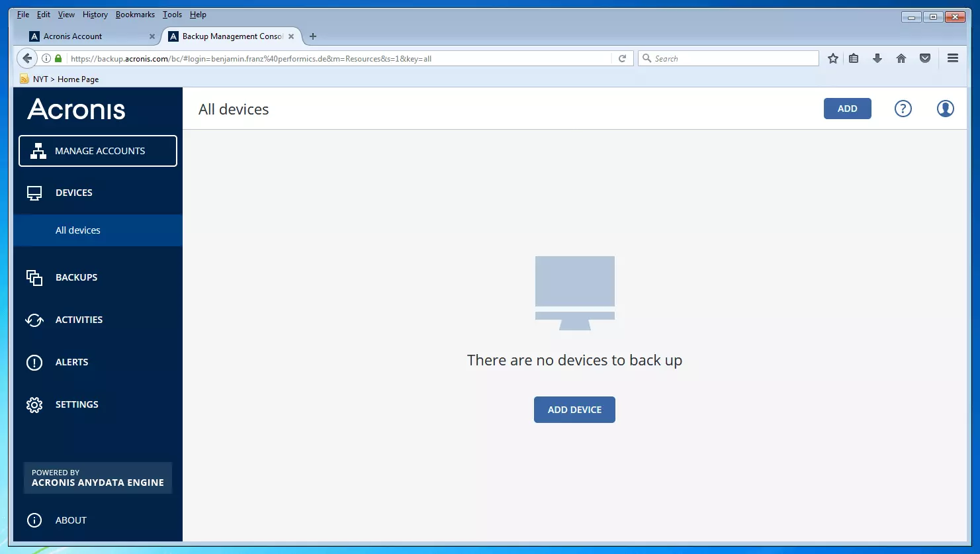Click the empty-state monitor image
The image size is (980, 554).
575,293
